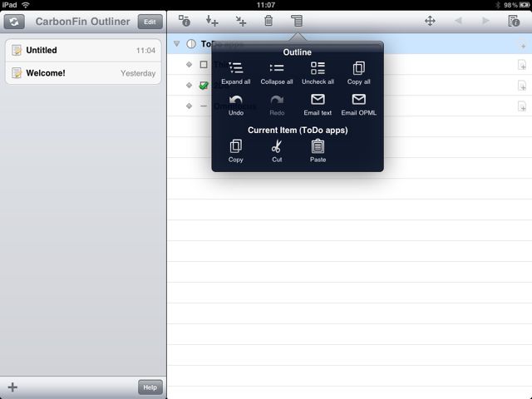The width and height of the screenshot is (532, 399).
Task: Click Redo in the popover
Action: (x=277, y=106)
